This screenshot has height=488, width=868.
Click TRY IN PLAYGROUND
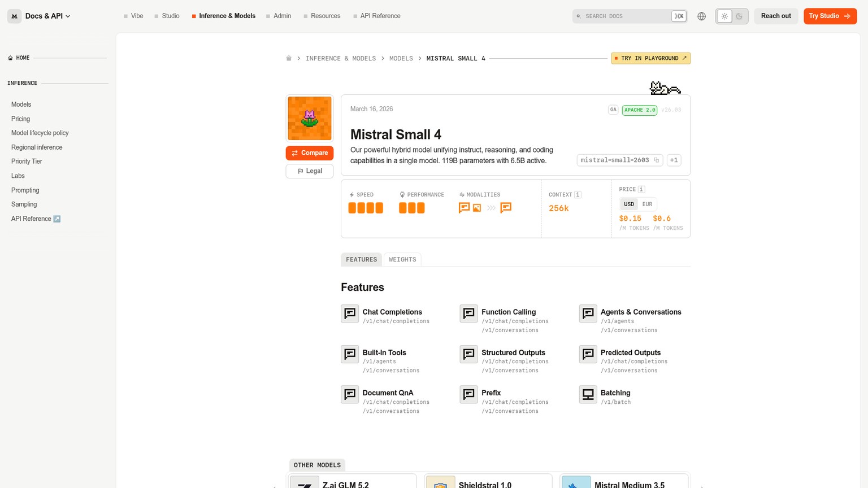650,58
